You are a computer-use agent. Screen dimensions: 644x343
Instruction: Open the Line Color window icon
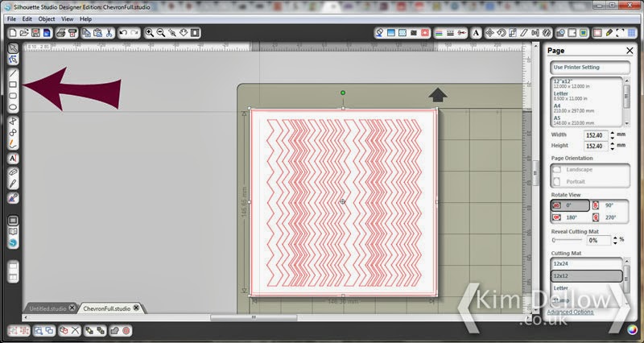point(439,33)
